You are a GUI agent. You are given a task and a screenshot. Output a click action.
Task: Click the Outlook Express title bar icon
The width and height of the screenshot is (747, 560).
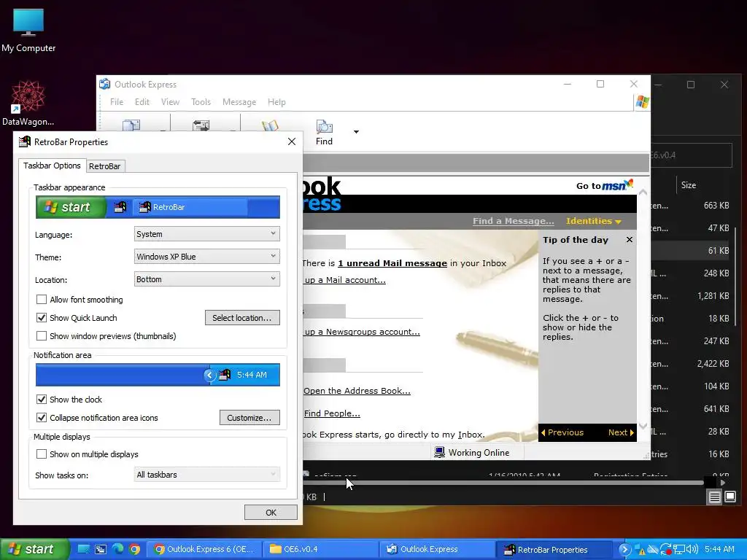pos(105,84)
